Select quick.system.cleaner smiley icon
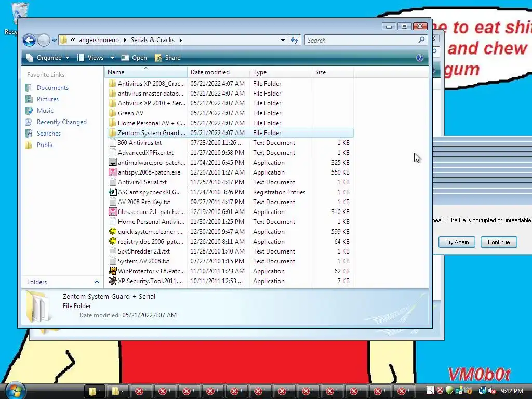Viewport: 532px width, 399px height. pyautogui.click(x=112, y=231)
